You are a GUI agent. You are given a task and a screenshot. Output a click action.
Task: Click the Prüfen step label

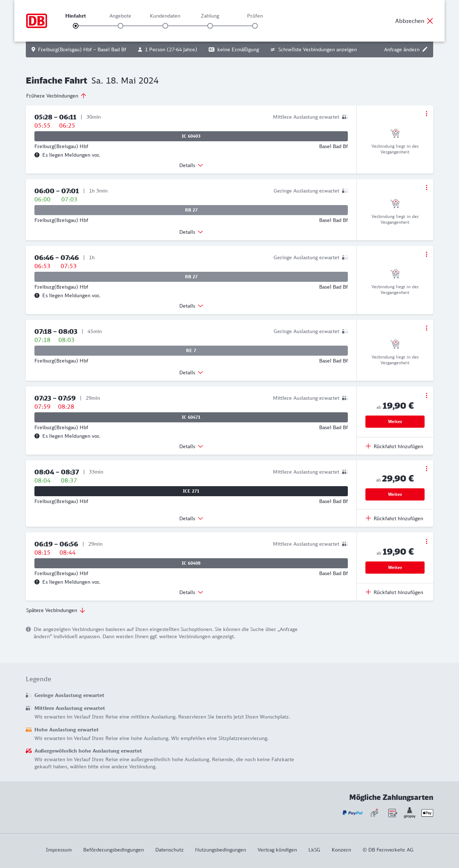(255, 16)
